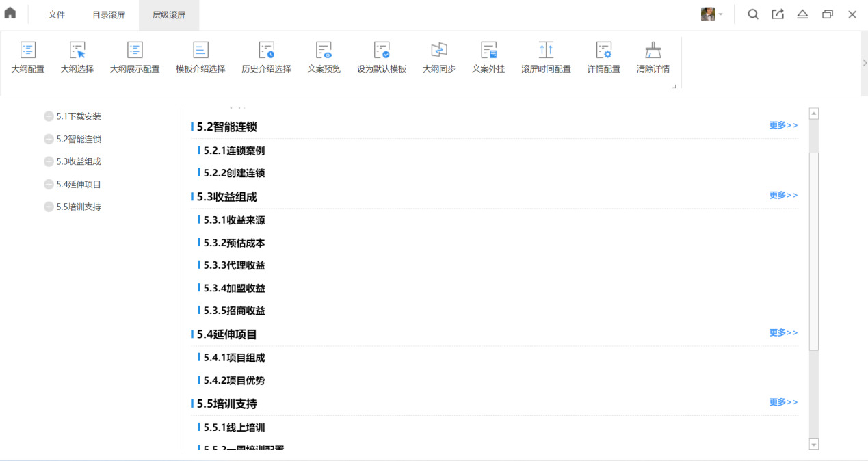This screenshot has width=868, height=461.
Task: Expand the 5.5培训支持 tree node
Action: tap(49, 207)
